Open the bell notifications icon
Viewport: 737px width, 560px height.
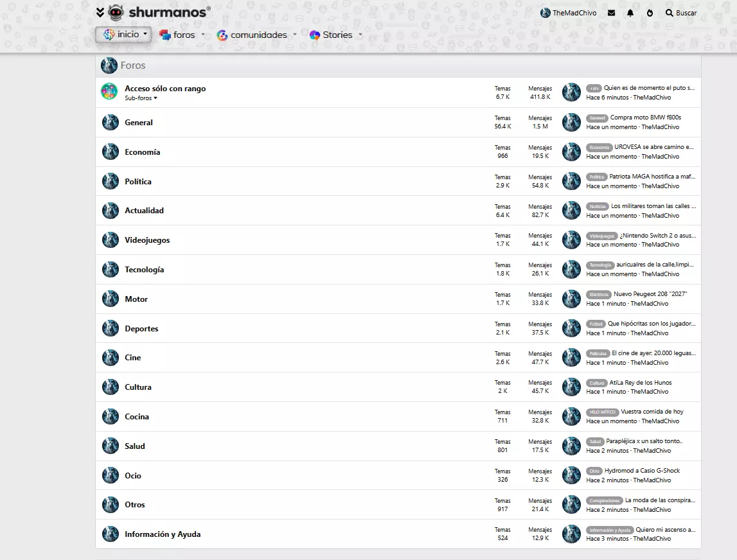(630, 13)
